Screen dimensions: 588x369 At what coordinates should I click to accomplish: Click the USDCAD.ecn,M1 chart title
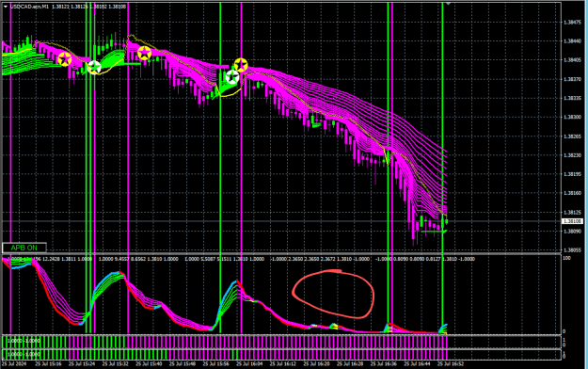tap(29, 7)
